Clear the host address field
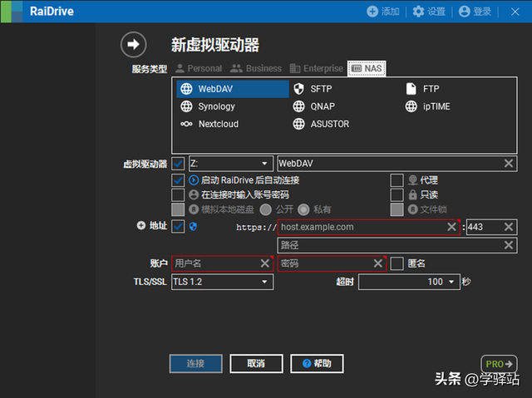This screenshot has width=532, height=398. coord(451,227)
